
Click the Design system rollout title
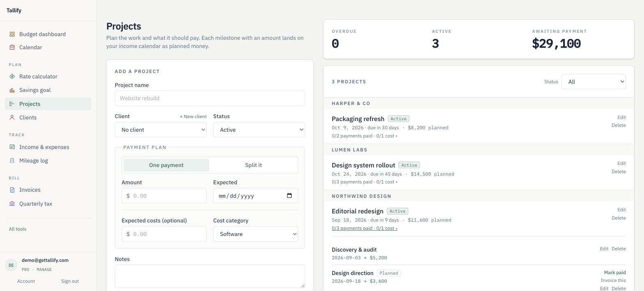pos(363,165)
